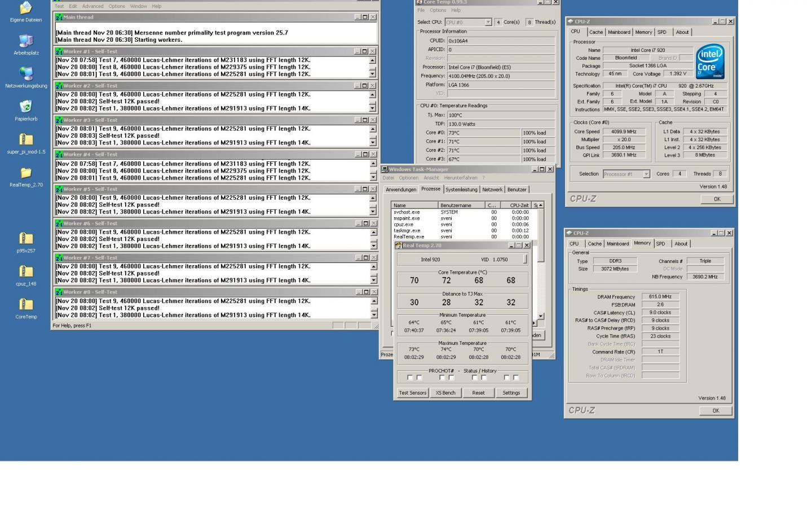This screenshot has height=508, width=812.
Task: Open the Test menu in Prime95
Action: pyautogui.click(x=59, y=6)
